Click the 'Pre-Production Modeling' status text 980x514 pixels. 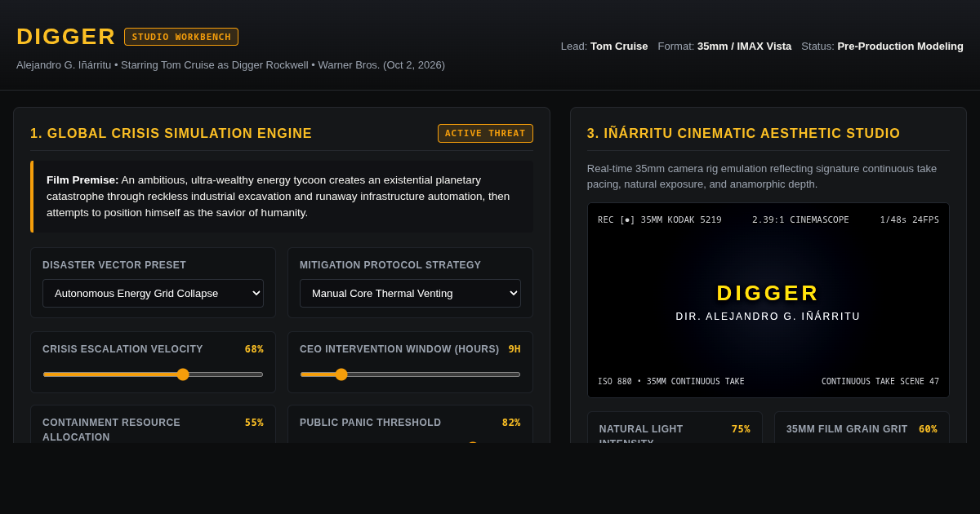[900, 47]
